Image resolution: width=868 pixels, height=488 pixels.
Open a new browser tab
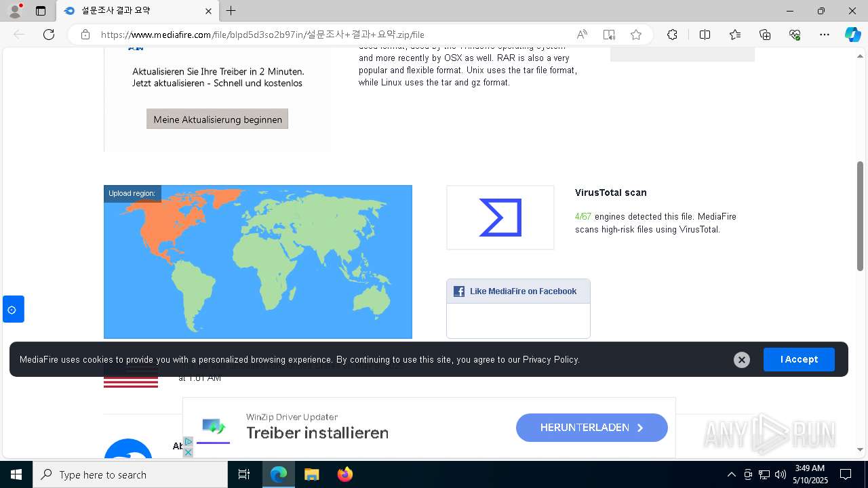pyautogui.click(x=231, y=11)
